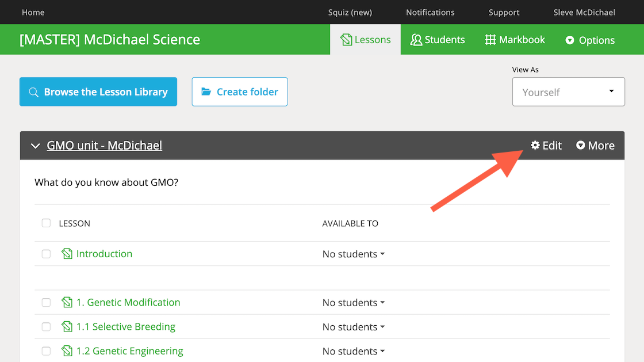
Task: Switch to the Students tab
Action: click(438, 40)
